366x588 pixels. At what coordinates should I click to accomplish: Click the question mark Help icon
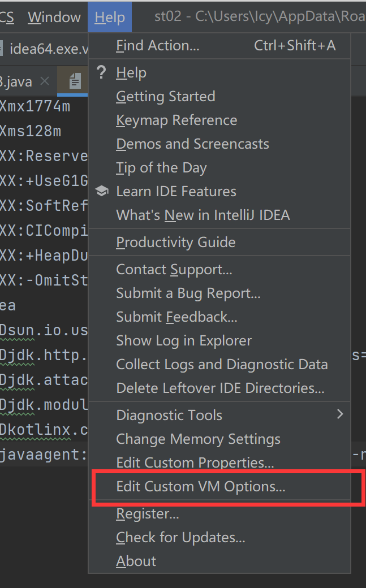(102, 72)
